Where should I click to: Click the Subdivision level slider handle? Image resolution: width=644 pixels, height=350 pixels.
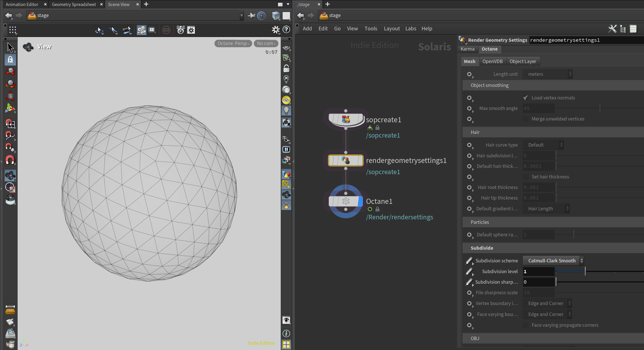(x=585, y=271)
